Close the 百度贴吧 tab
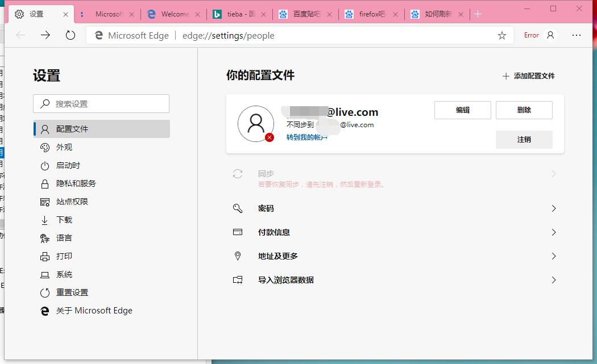597x364 pixels. 329,14
